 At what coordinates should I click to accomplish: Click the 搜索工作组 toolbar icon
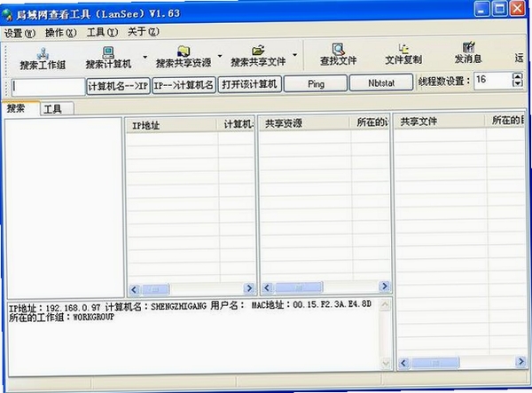[43, 53]
